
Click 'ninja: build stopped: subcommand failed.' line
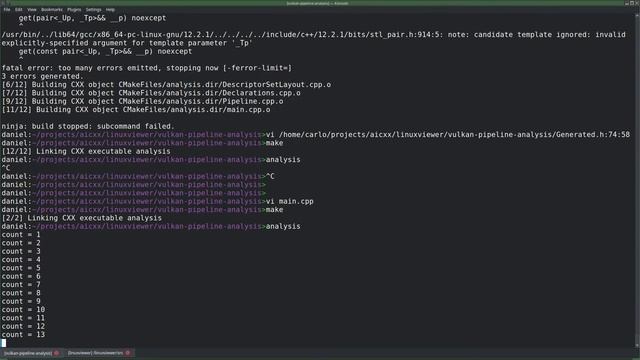click(88, 127)
